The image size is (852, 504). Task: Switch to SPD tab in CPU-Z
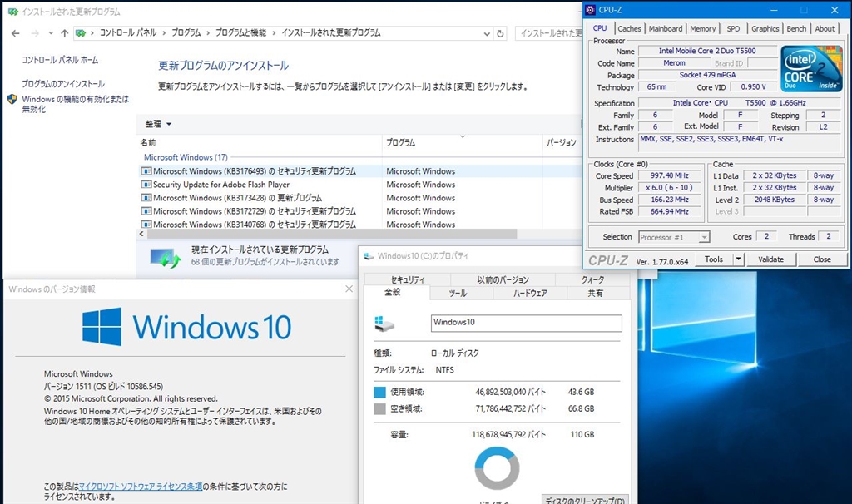[733, 29]
